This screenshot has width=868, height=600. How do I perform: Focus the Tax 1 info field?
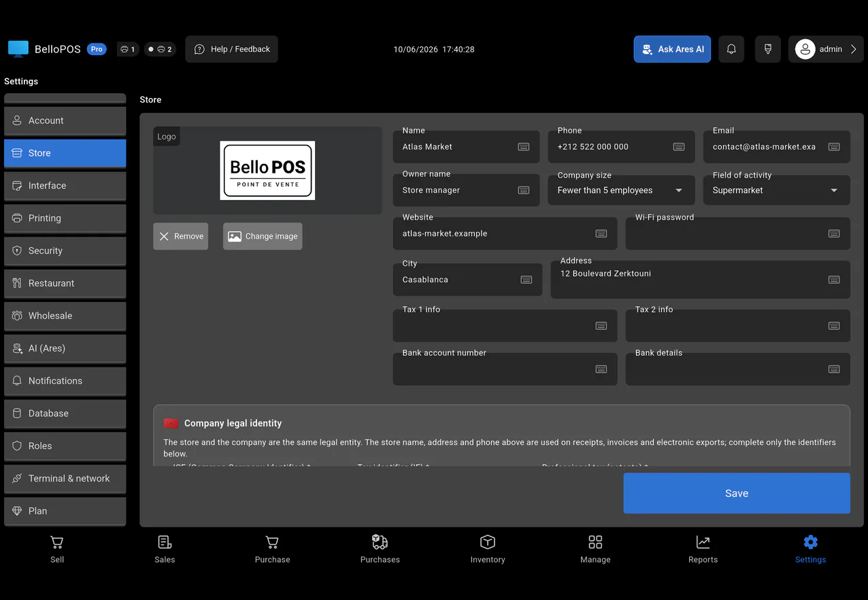pos(505,326)
